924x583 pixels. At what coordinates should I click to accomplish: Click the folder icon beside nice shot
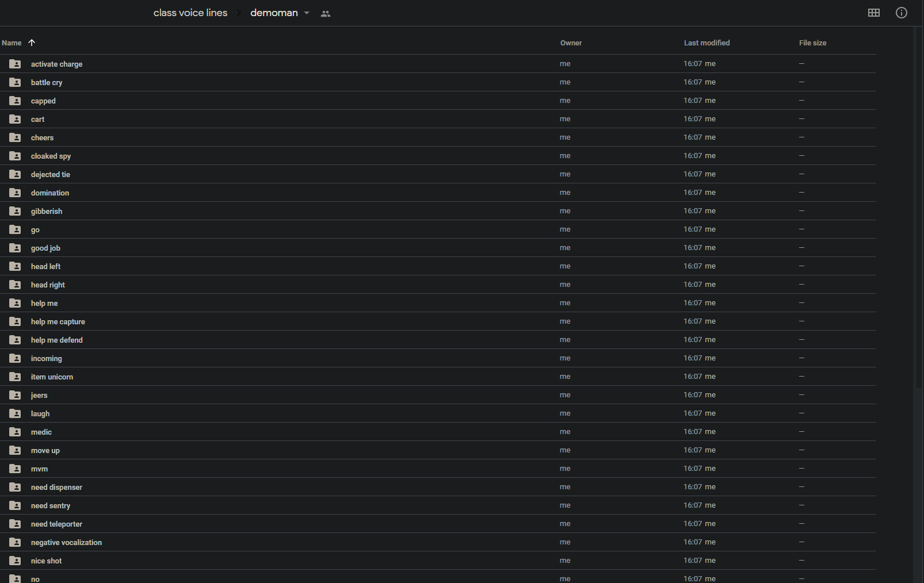point(15,561)
